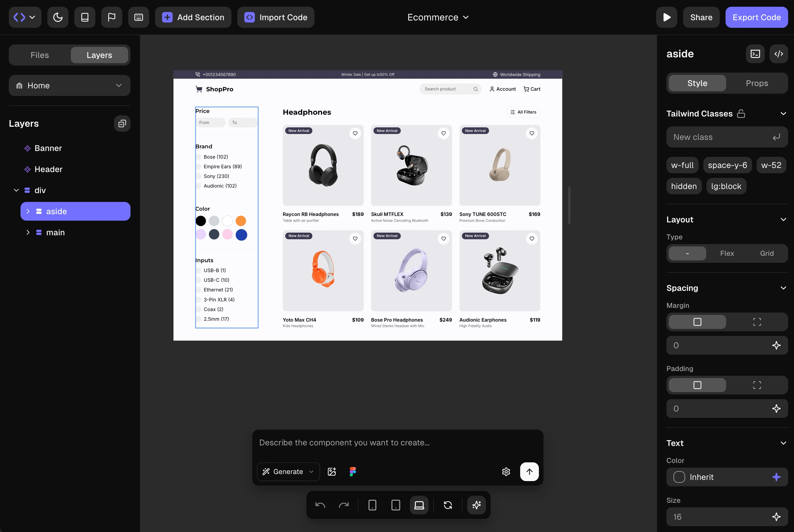Viewport: 794px width, 532px height.
Task: Select margin all-sides toggle
Action: click(x=697, y=322)
